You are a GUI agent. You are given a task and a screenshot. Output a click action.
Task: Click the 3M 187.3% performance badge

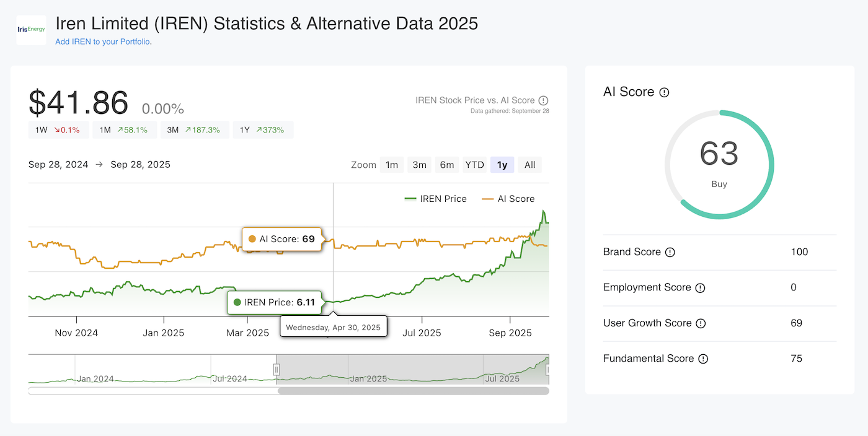pos(195,130)
